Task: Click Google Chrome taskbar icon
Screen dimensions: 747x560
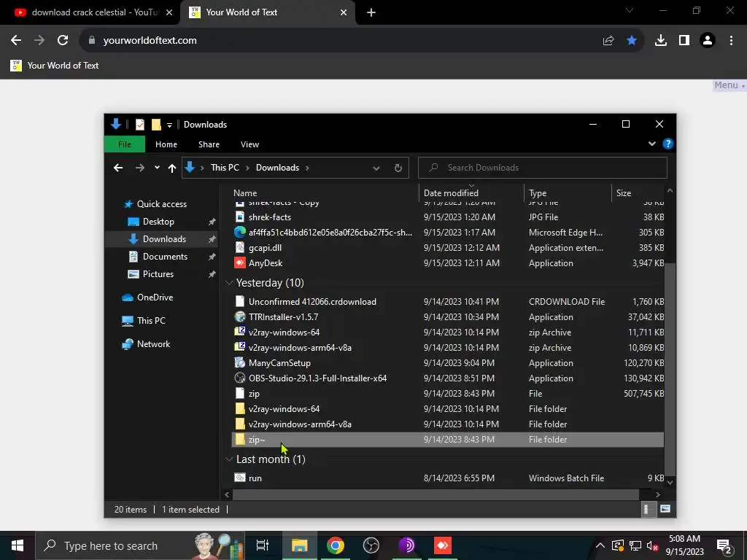Action: [x=336, y=545]
